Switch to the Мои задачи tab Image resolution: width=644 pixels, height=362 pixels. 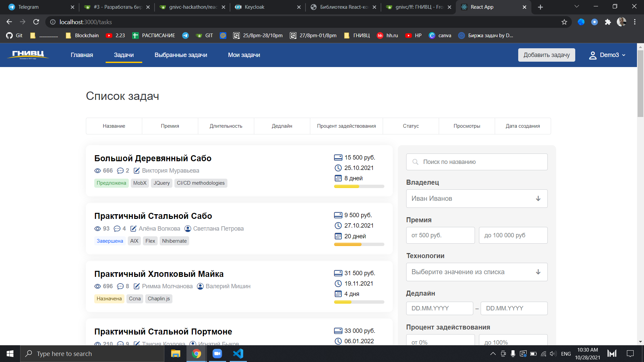click(x=244, y=55)
